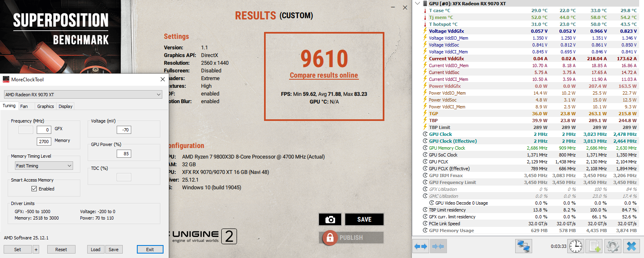Click circular icon on PCIe Link Speed row
644x258 pixels.
(x=425, y=224)
